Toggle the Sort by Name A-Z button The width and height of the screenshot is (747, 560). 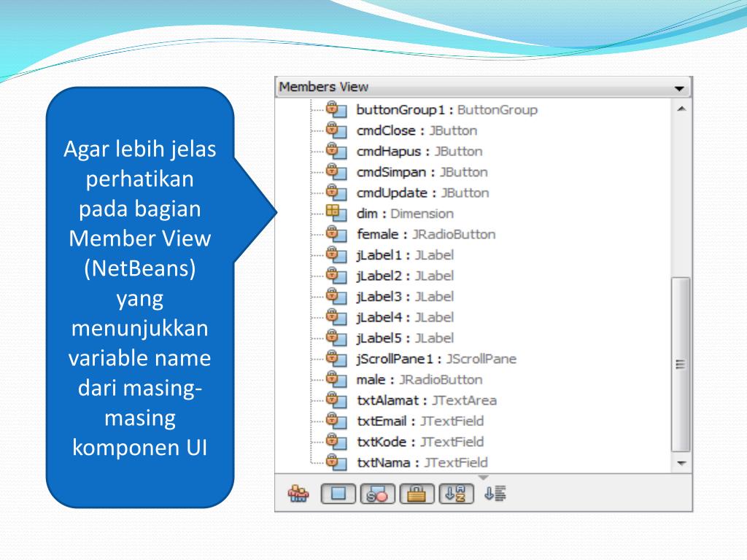click(456, 494)
